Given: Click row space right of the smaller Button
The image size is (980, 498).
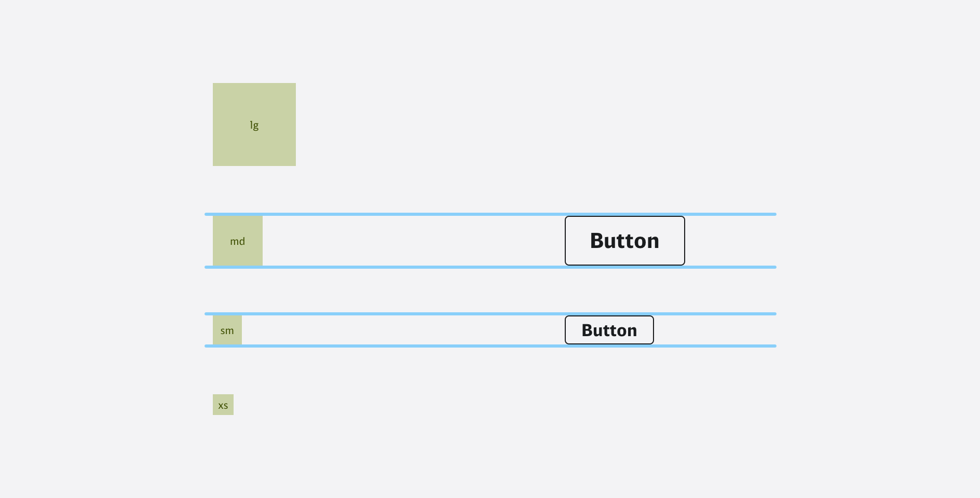Looking at the screenshot, I should [714, 330].
